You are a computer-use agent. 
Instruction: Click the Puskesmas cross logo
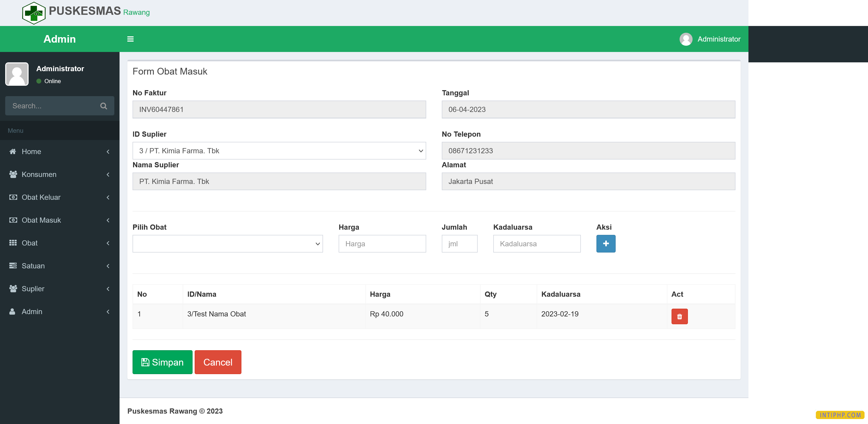34,13
